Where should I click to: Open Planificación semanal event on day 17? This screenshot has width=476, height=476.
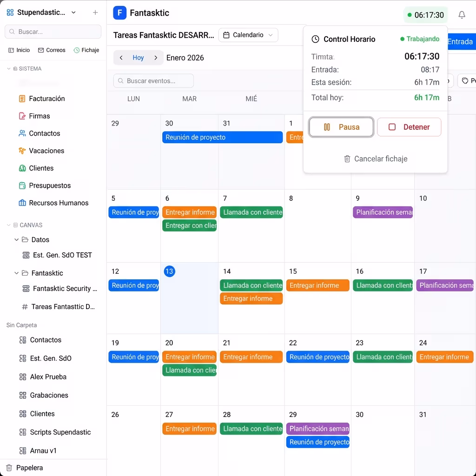[x=445, y=285]
